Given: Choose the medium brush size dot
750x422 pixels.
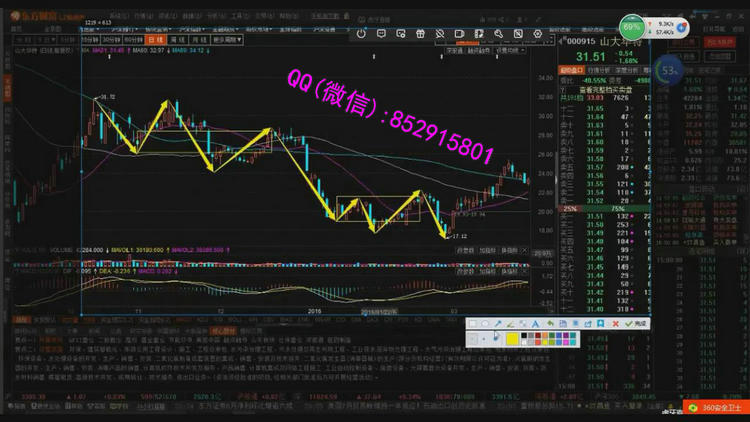Looking at the screenshot, I should (483, 340).
